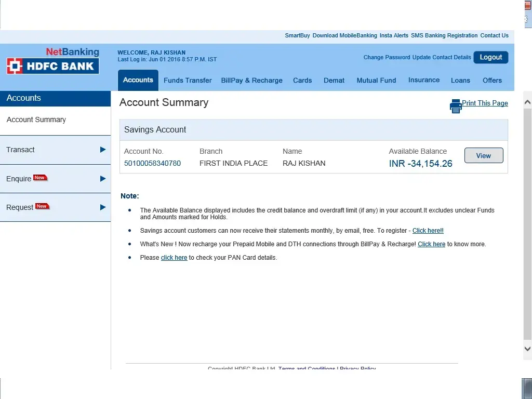
Task: Select Account Summary in the left sidebar
Action: click(x=36, y=119)
